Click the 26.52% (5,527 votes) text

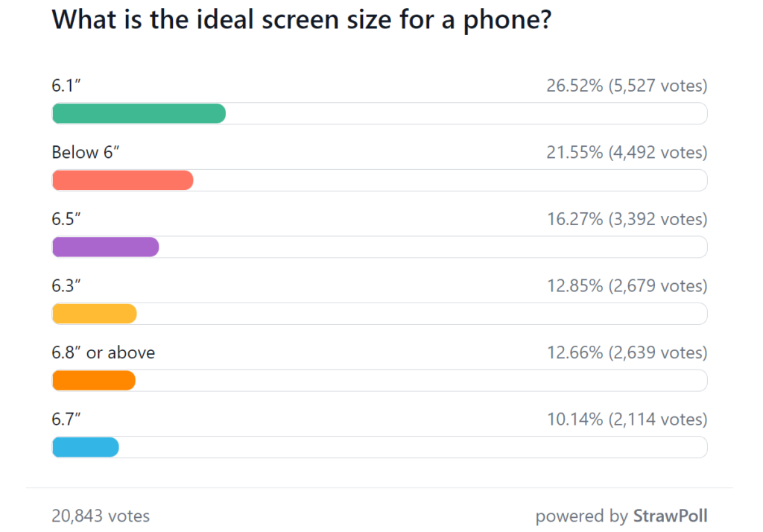point(626,86)
